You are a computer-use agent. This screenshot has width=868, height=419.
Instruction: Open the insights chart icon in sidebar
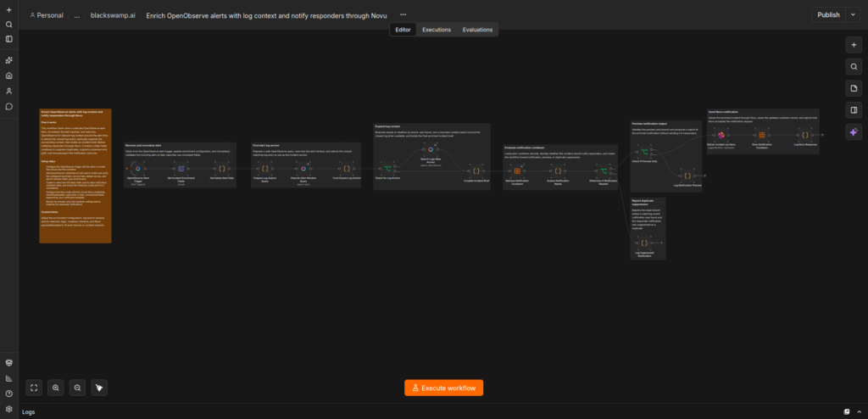click(8, 378)
